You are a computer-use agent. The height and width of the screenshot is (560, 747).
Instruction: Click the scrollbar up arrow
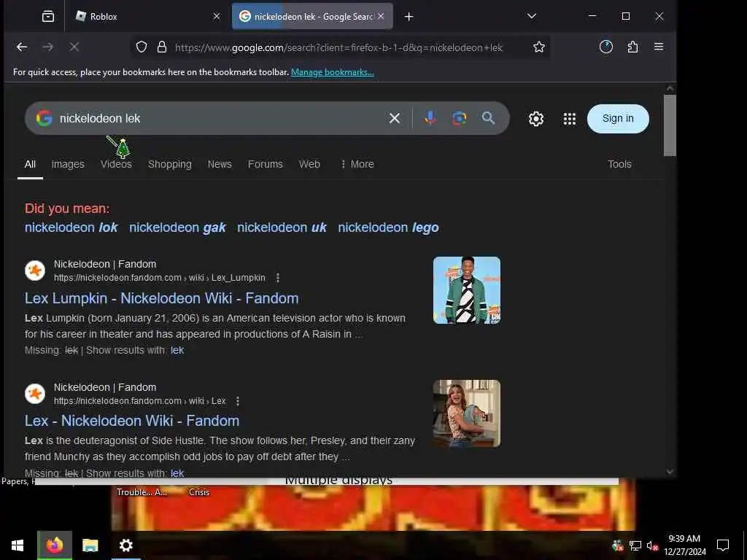(670, 88)
